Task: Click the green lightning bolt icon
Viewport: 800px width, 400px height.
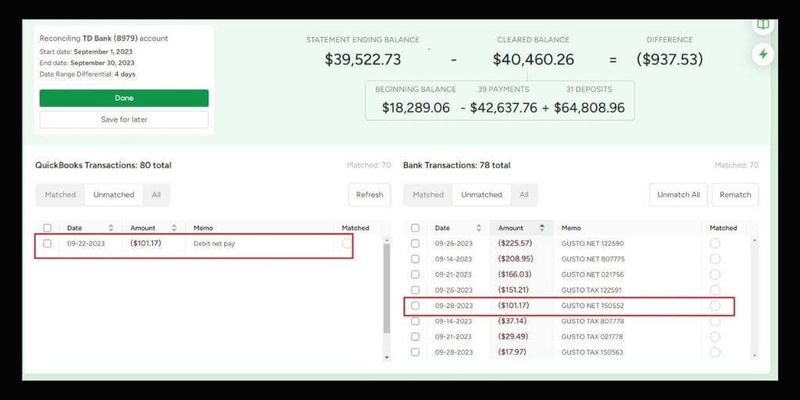Action: tap(763, 54)
